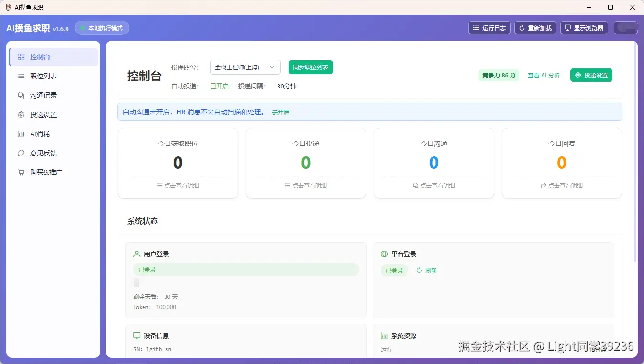Click the AI摸鱼求职 v1.6.9 header title
The height and width of the screenshot is (364, 644).
(37, 28)
